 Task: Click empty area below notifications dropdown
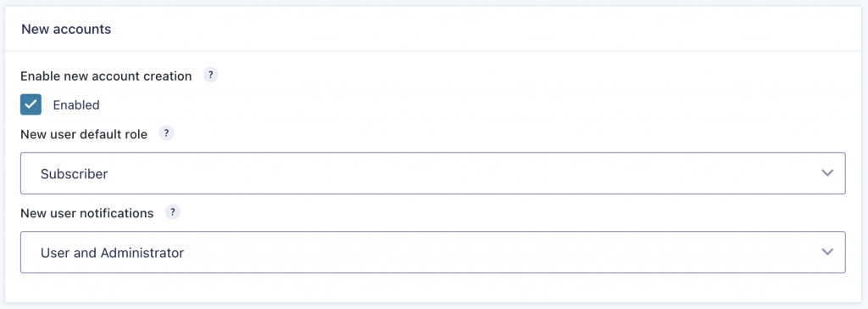[x=433, y=288]
